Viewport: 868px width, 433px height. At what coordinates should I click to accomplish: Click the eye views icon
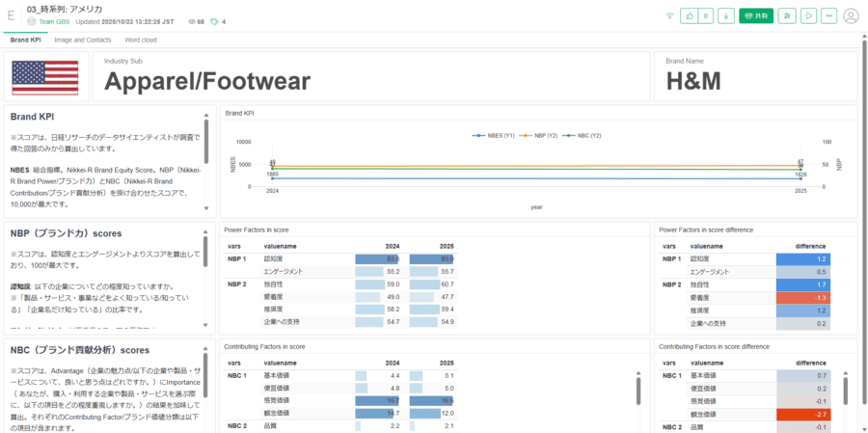click(192, 22)
